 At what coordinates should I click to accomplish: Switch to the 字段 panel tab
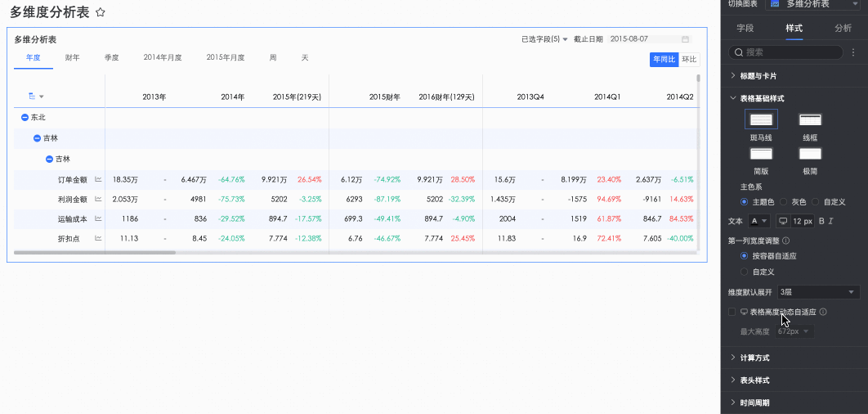[x=745, y=28]
